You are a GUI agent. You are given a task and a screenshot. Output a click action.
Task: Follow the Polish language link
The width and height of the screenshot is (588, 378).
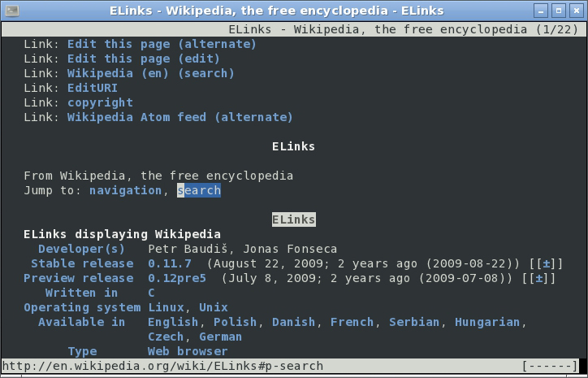click(x=236, y=323)
